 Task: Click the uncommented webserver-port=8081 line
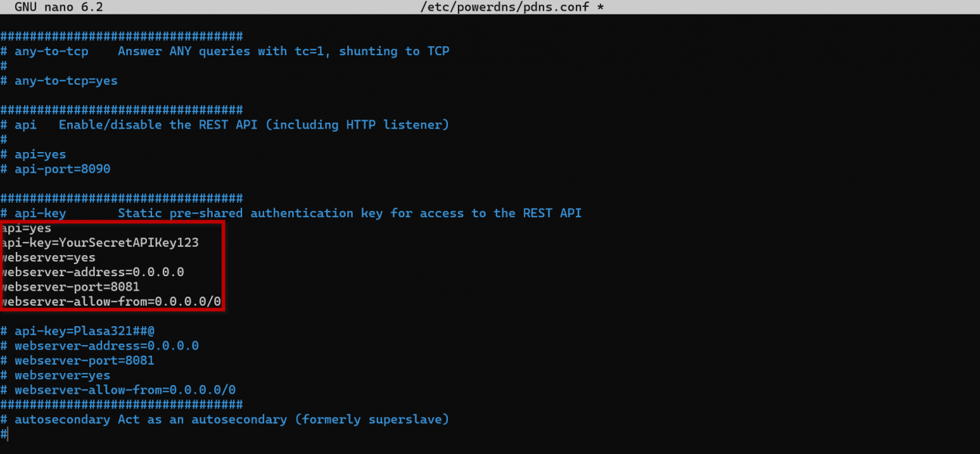click(x=70, y=287)
